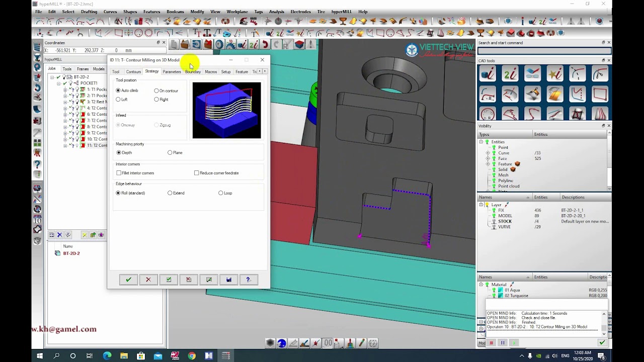Switch to the Boundary tab
This screenshot has width=644, height=362.
pos(193,72)
